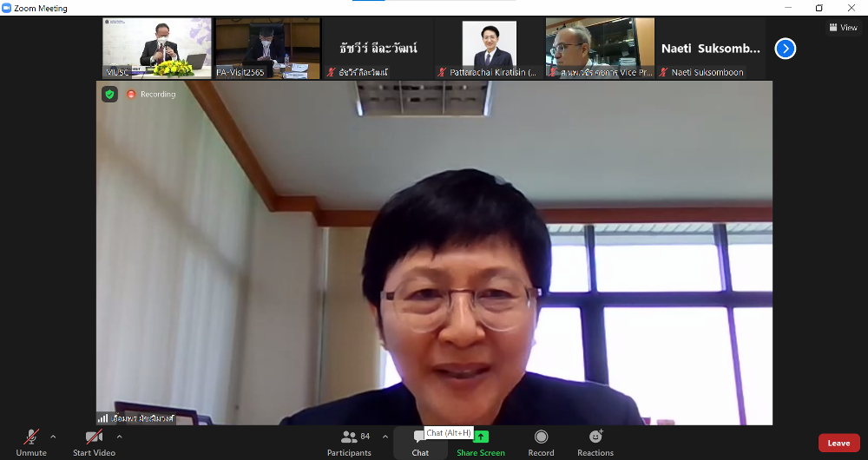Select the MUSC video thumbnail
Screen dimensions: 868x460
click(156, 48)
